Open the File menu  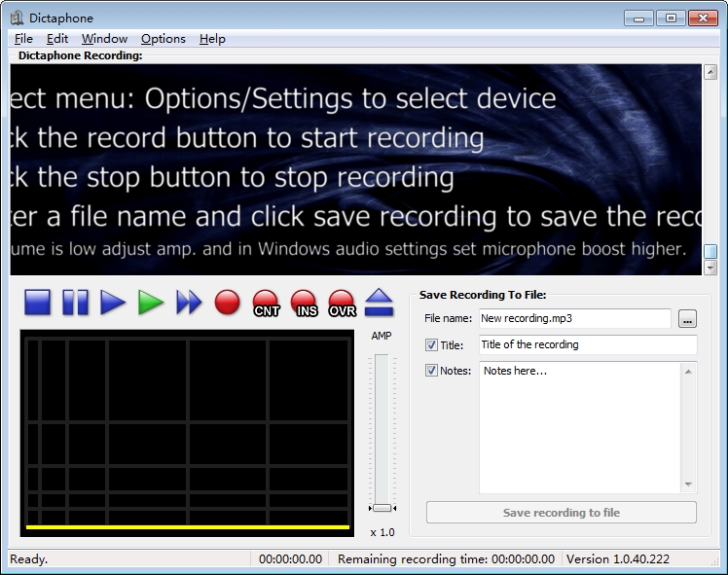click(x=23, y=39)
